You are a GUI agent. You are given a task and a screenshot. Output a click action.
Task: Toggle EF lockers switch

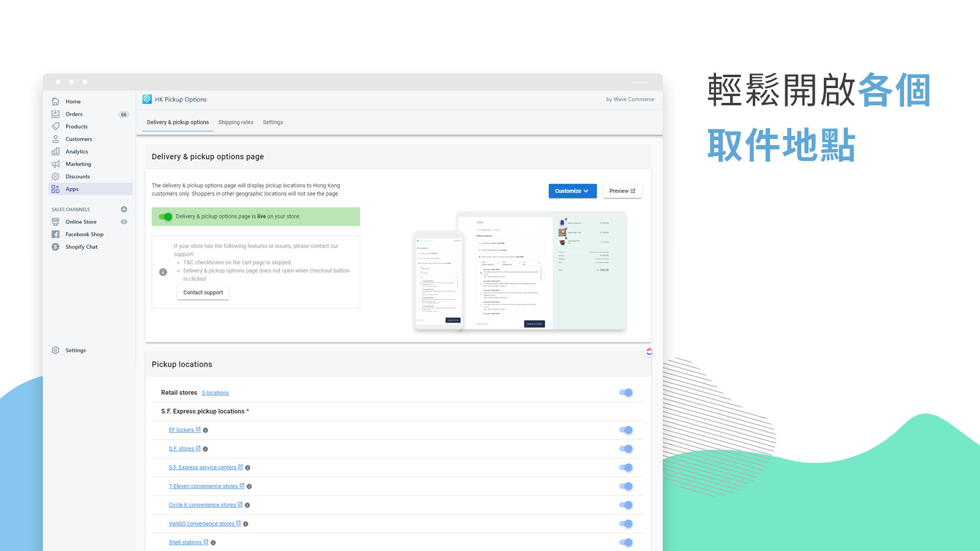click(x=626, y=430)
